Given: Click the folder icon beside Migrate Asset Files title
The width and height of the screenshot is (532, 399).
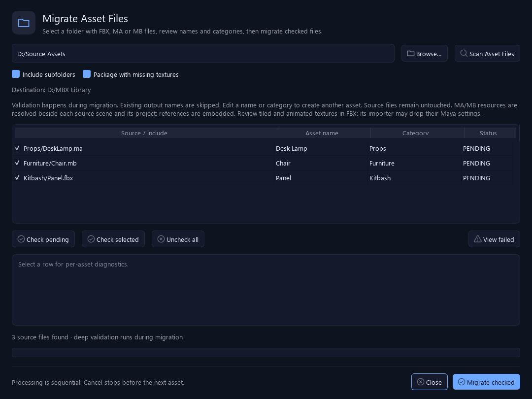Looking at the screenshot, I should point(24,23).
